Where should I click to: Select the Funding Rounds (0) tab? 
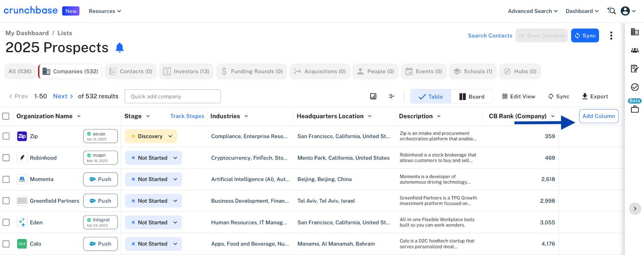tap(252, 71)
